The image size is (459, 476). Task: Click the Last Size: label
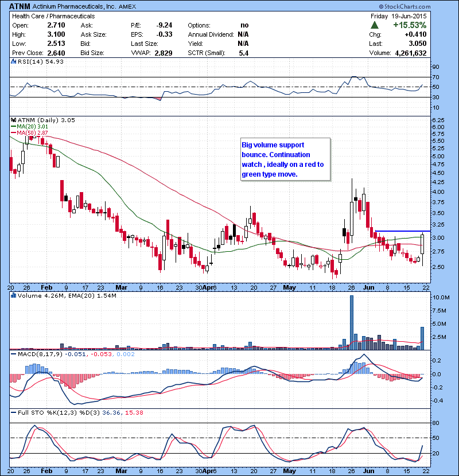pos(145,44)
